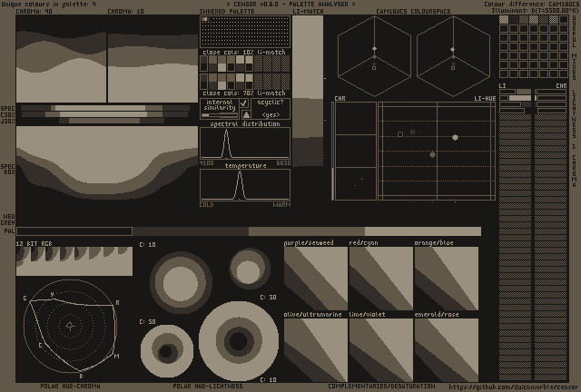Click the SPEC BOX spectrum graphic
This screenshot has width=581, height=392.
coord(107,163)
